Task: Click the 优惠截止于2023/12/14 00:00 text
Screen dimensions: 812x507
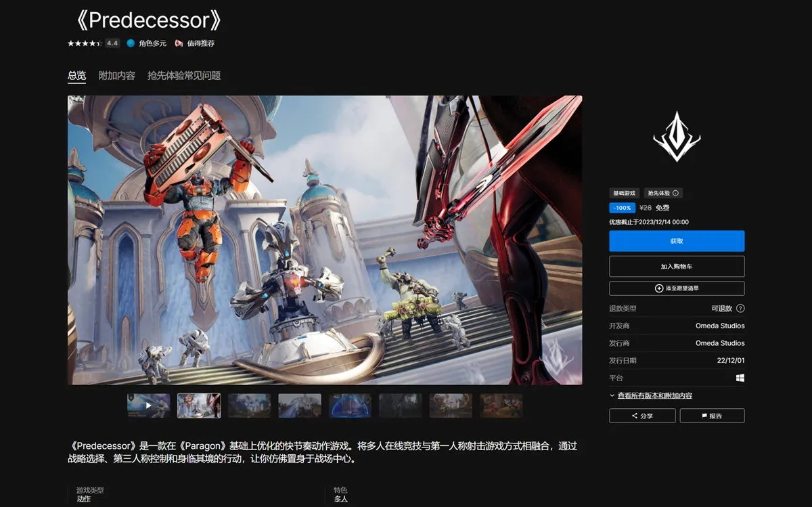Action: tap(649, 222)
